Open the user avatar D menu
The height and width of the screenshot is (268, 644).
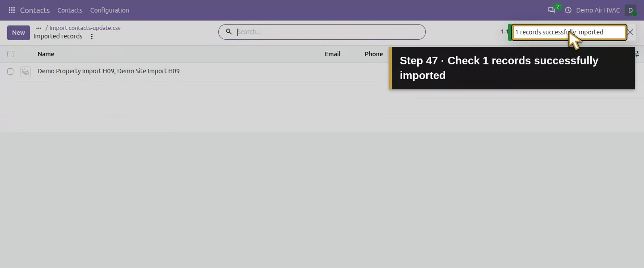coord(630,10)
